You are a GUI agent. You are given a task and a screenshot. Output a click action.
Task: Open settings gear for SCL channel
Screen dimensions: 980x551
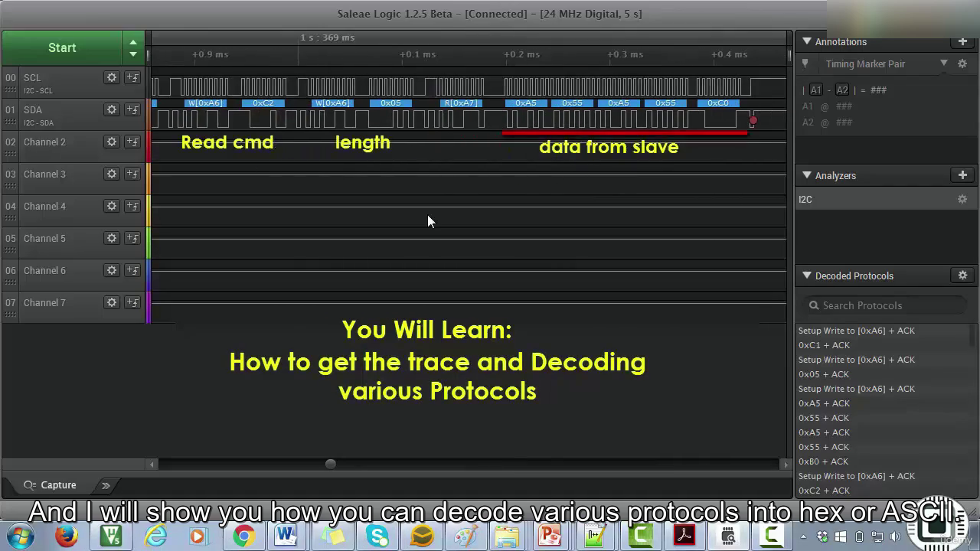coord(112,77)
